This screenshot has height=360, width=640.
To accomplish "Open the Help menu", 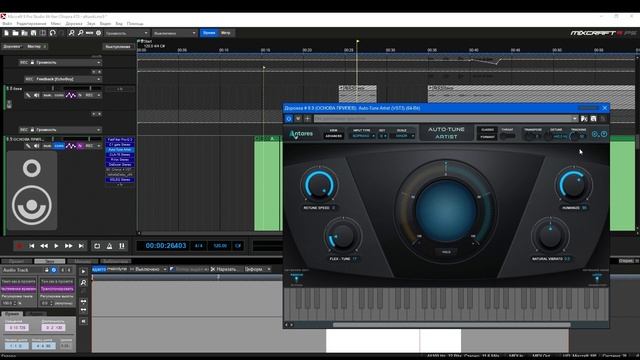I will (135, 24).
